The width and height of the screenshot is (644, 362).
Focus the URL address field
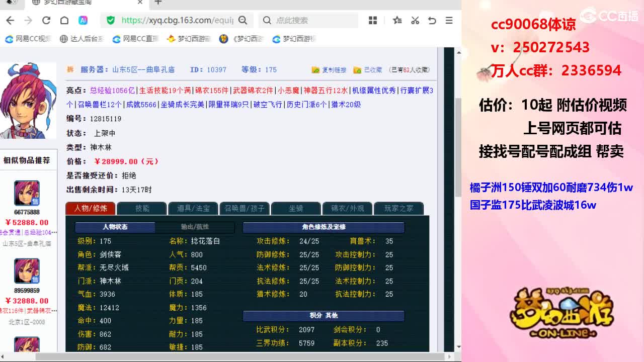177,20
